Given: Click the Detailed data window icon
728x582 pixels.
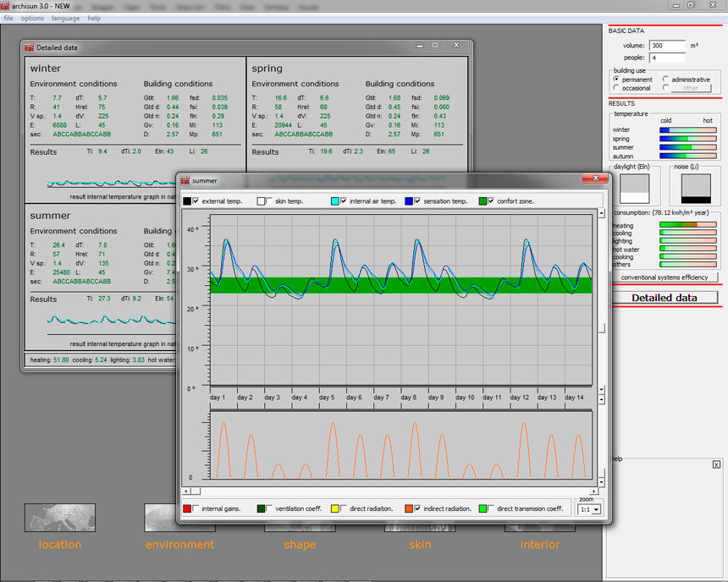Looking at the screenshot, I should click(x=29, y=47).
